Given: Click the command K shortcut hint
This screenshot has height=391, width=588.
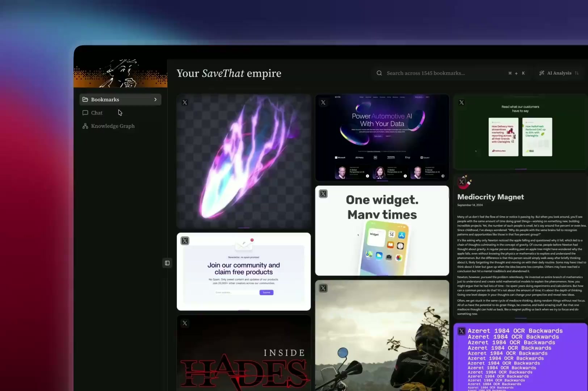Looking at the screenshot, I should [x=516, y=73].
